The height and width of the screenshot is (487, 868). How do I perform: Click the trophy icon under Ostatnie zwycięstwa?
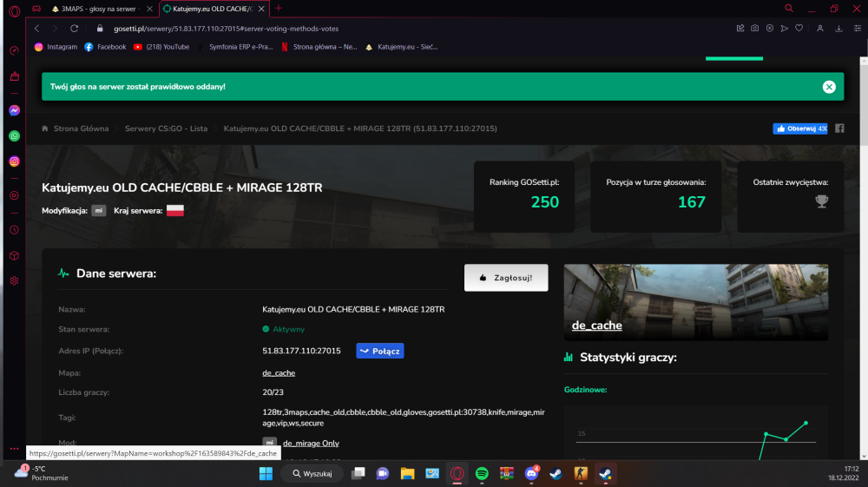(x=822, y=201)
